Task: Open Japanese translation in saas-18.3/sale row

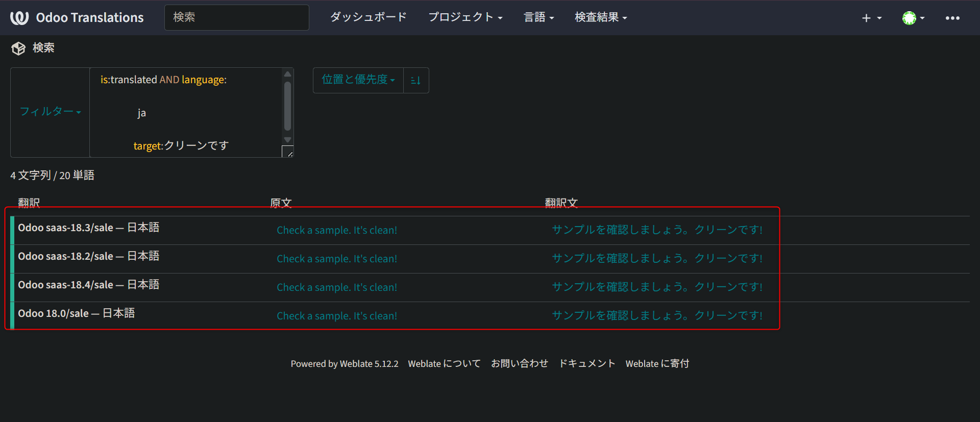Action: point(657,230)
